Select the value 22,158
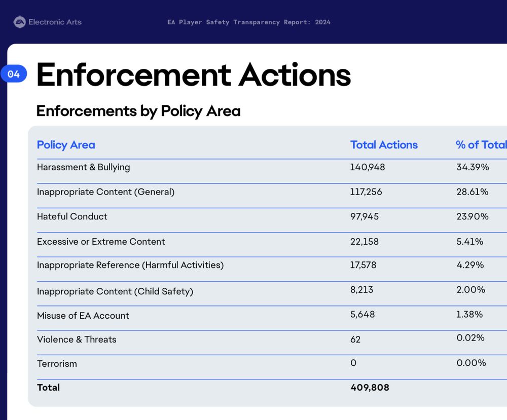Image resolution: width=507 pixels, height=420 pixels. pyautogui.click(x=365, y=242)
